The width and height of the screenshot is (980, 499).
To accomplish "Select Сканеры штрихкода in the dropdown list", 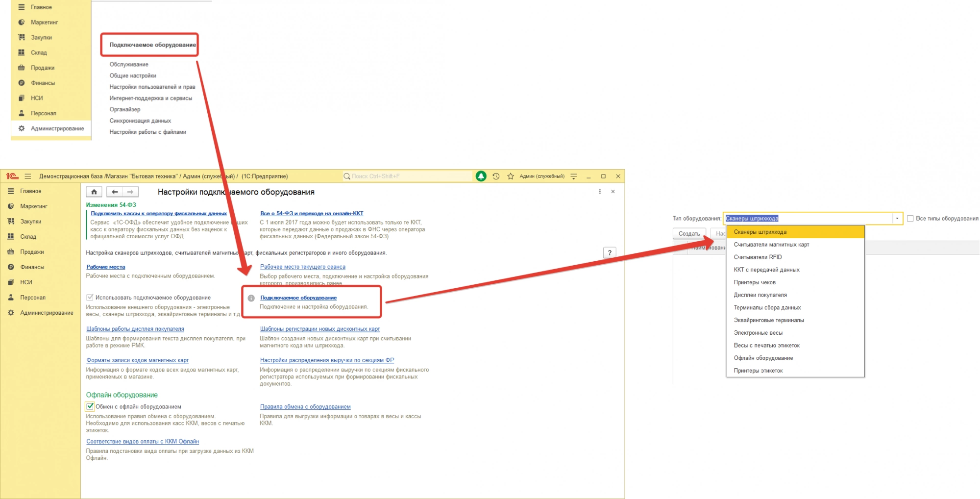I will click(796, 232).
